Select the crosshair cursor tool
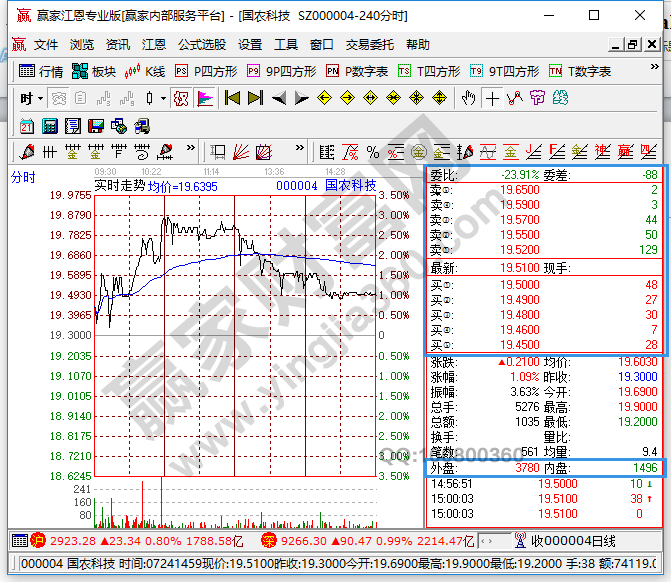 [x=492, y=98]
